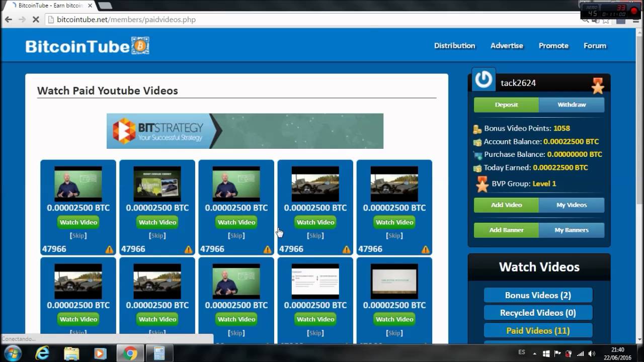Screen dimensions: 644x362
Task: Open Paid Videos (11)
Action: [x=538, y=330]
